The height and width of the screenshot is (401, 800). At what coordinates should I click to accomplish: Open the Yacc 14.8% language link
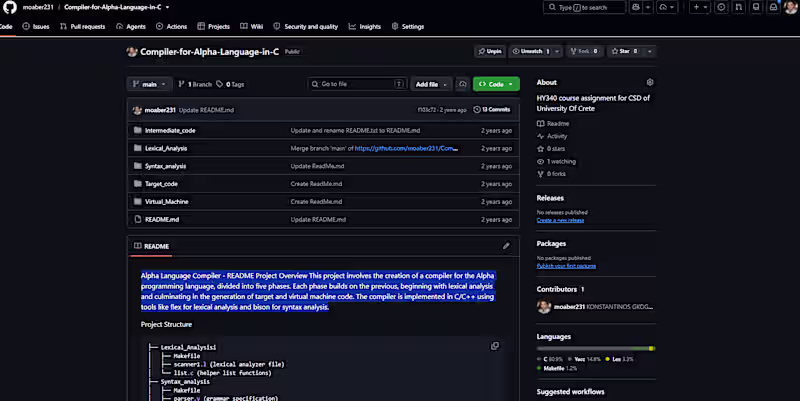pos(585,359)
